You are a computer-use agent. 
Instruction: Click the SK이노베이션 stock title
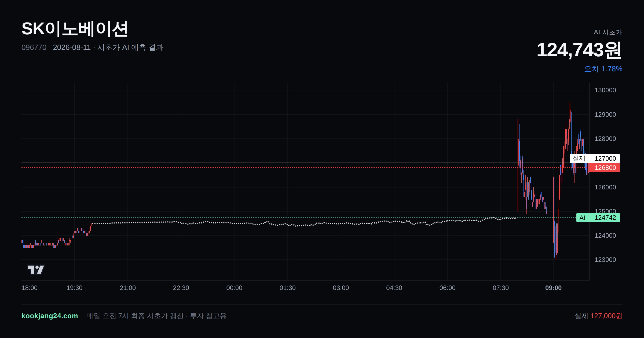75,29
